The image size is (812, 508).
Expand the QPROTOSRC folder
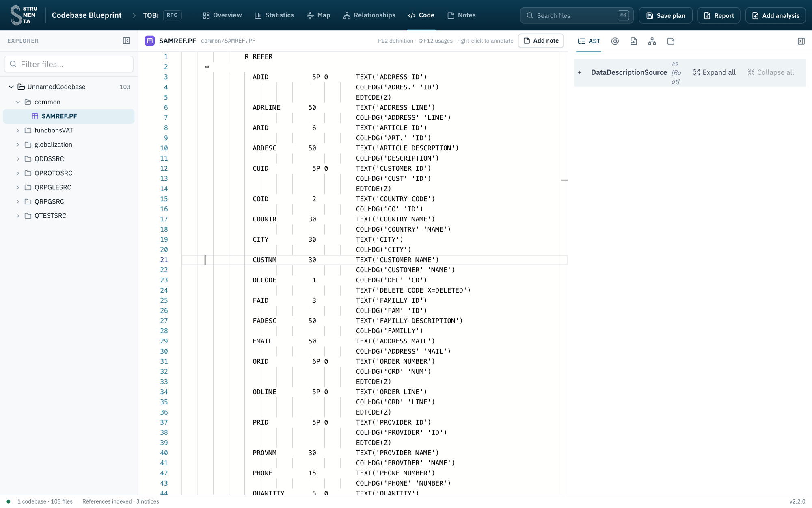pyautogui.click(x=18, y=173)
